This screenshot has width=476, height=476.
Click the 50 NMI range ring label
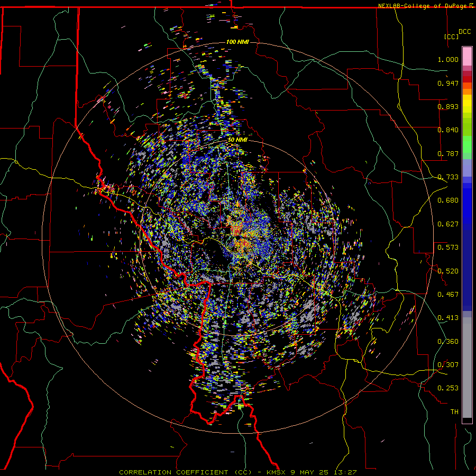(237, 140)
